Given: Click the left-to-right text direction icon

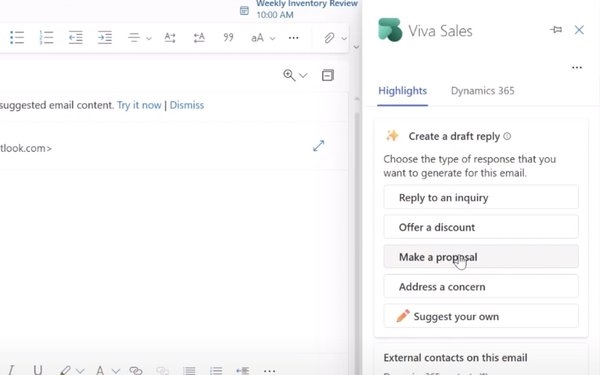Looking at the screenshot, I should 170,38.
